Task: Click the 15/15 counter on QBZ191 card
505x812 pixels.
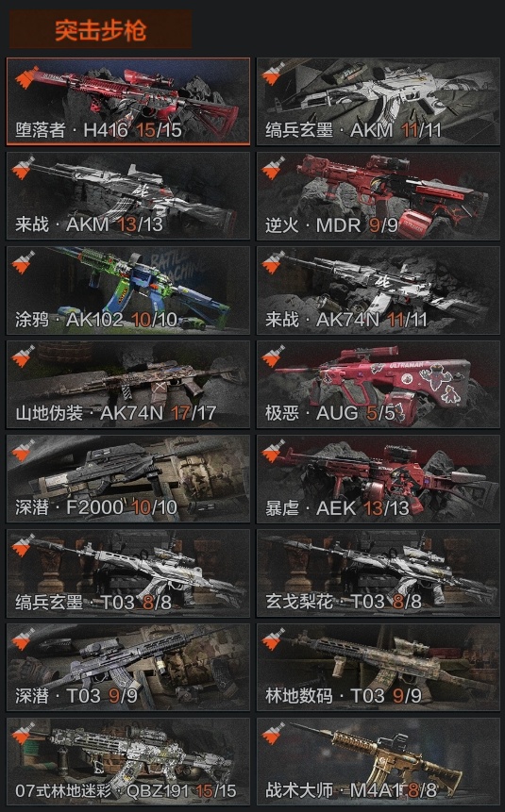Action: (216, 790)
